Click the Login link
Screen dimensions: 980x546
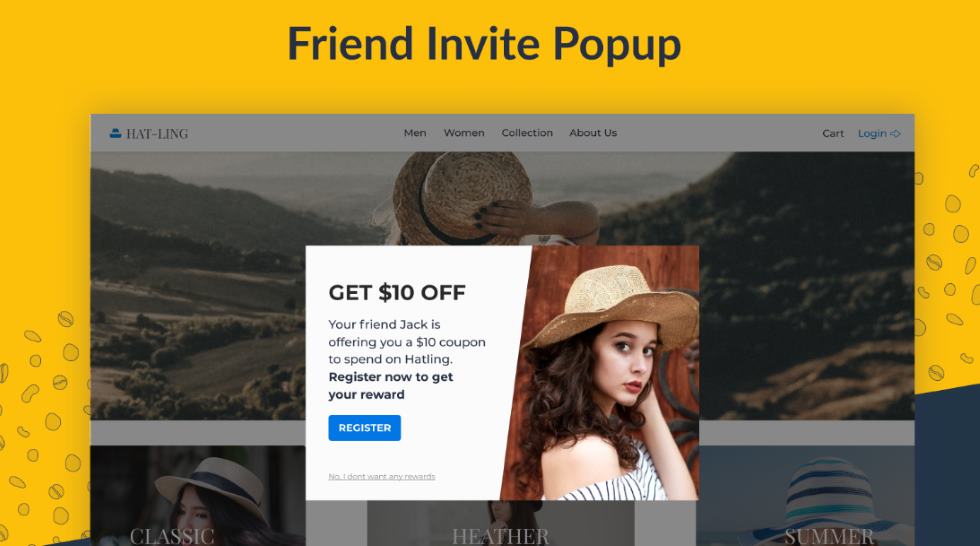pos(872,134)
